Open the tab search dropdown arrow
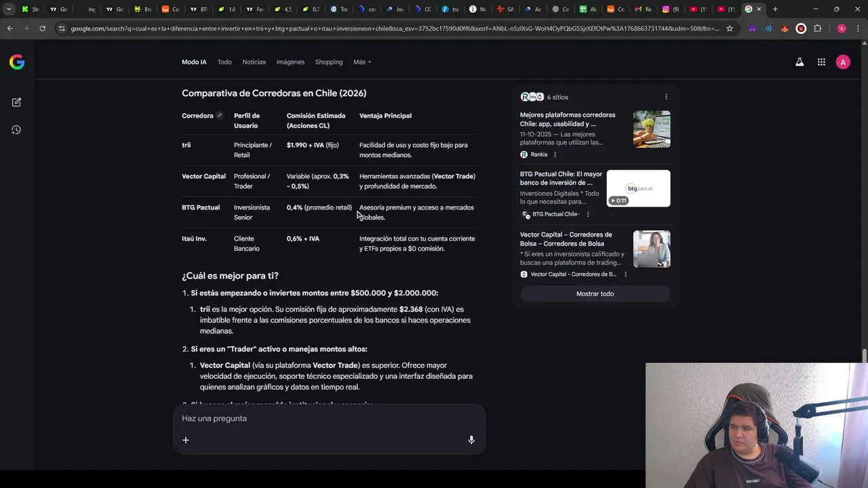This screenshot has height=488, width=868. [x=9, y=9]
